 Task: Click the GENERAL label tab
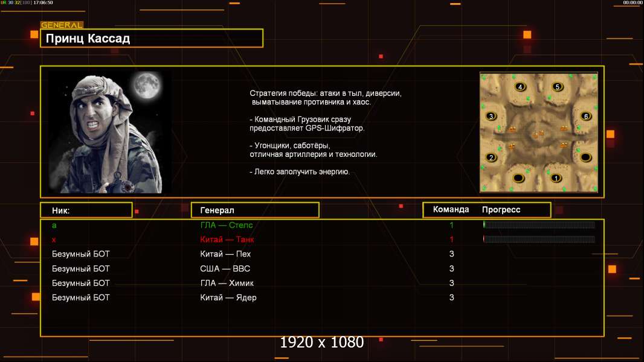(62, 25)
